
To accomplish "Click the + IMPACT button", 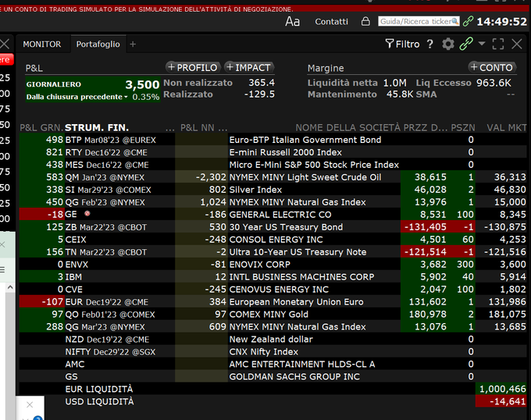I will click(249, 67).
